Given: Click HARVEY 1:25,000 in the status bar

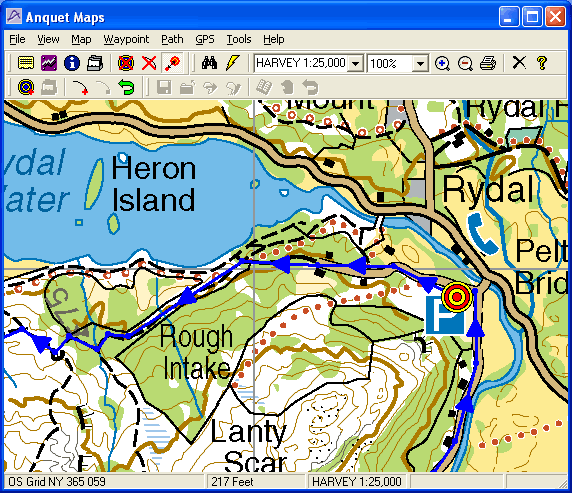Looking at the screenshot, I should pyautogui.click(x=356, y=482).
